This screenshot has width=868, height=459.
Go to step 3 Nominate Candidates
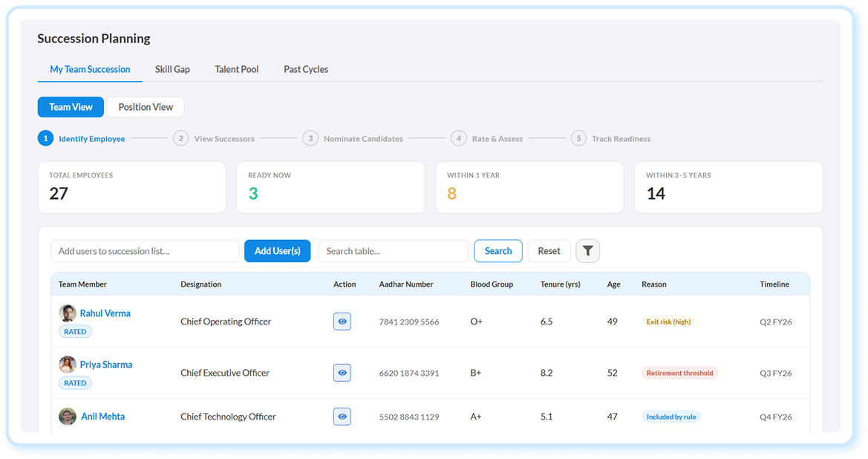[x=353, y=138]
